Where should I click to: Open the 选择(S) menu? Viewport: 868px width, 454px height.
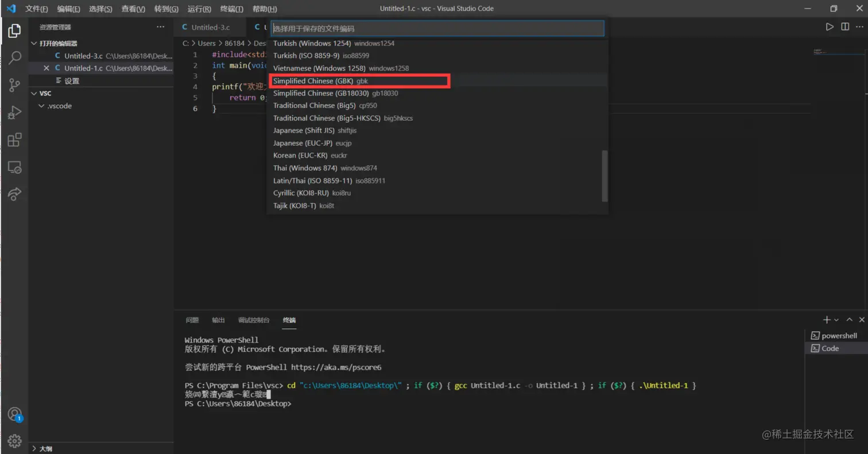tap(100, 9)
